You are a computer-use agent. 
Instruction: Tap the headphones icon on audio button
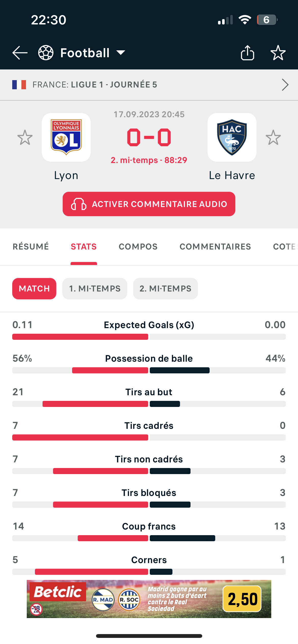coord(78,204)
